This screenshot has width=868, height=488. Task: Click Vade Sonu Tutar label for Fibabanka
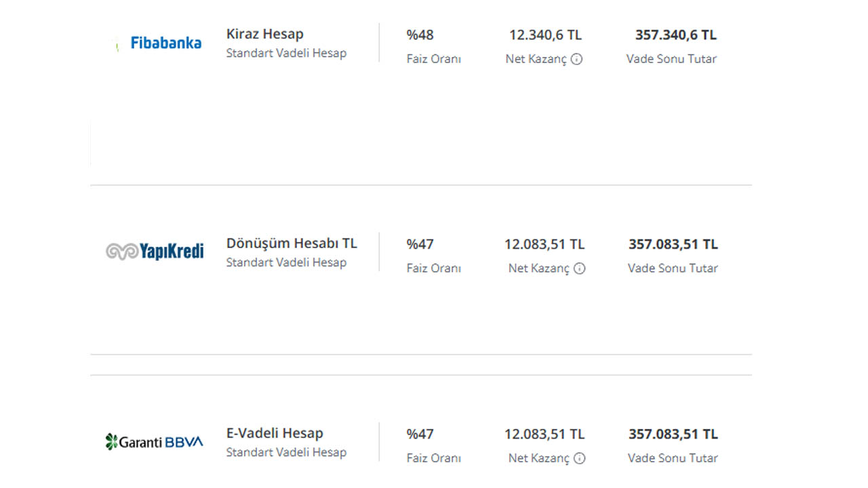[671, 59]
